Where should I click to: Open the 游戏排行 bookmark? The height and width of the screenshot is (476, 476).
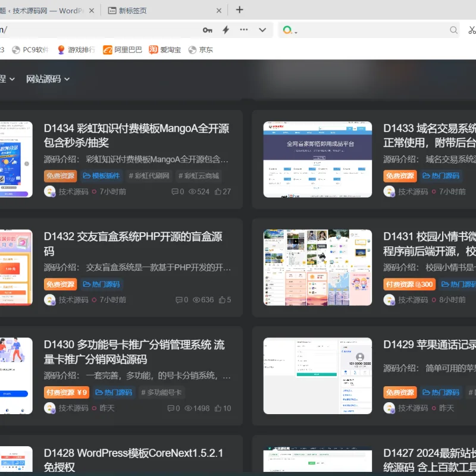point(76,50)
